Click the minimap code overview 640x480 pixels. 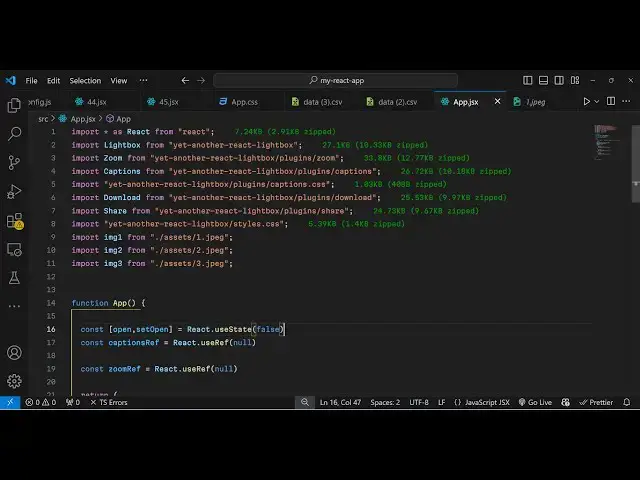coord(607,141)
